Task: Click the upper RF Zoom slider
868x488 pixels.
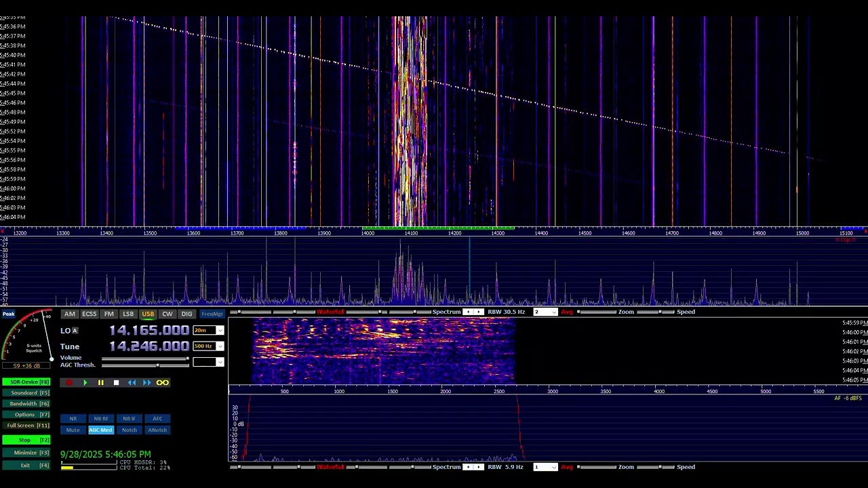Action: 597,312
